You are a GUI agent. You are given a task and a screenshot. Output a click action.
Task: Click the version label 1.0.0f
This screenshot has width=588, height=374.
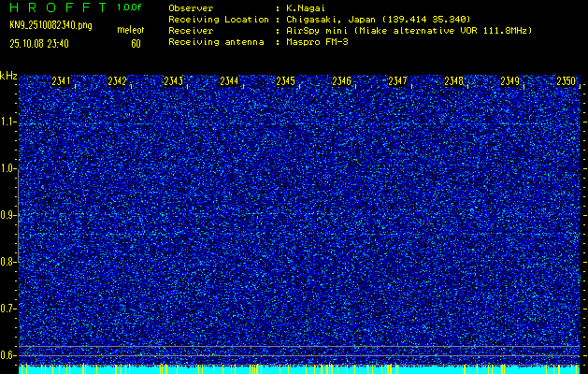130,7
